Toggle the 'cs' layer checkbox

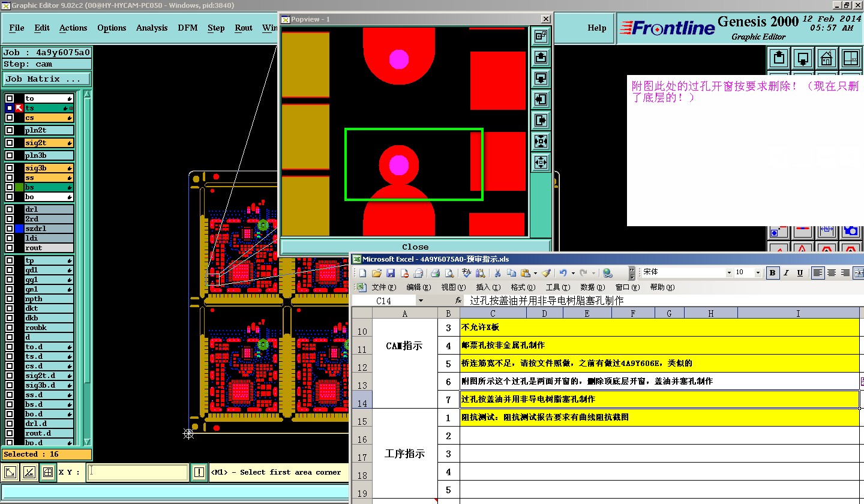click(10, 118)
